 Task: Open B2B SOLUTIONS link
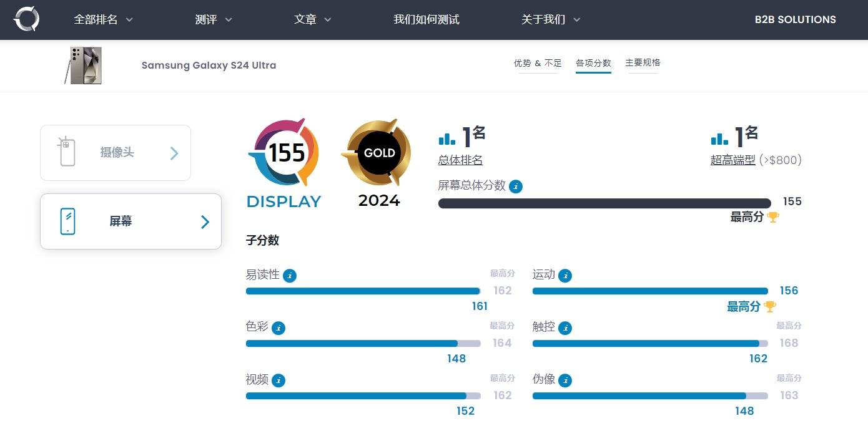[795, 20]
